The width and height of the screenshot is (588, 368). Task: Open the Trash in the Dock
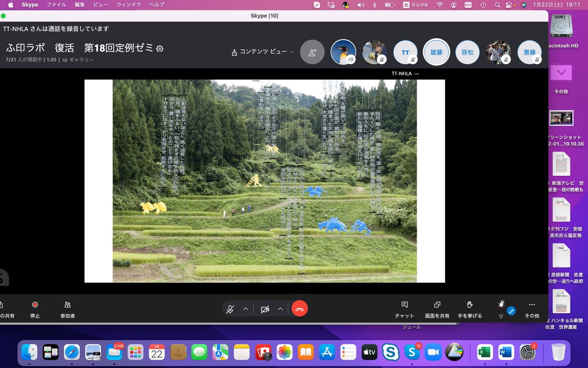[x=559, y=352]
